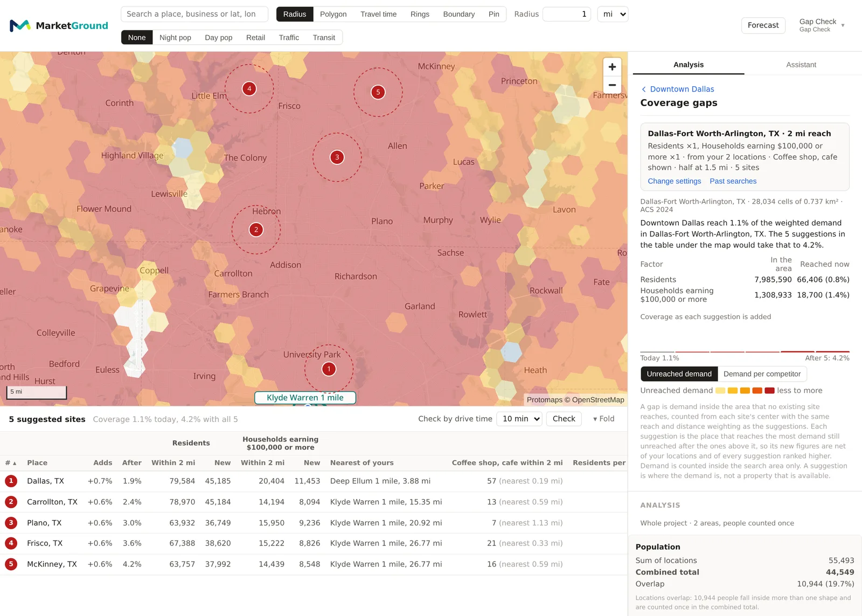Click the red badge 4 in Frisco row
This screenshot has height=616, width=862.
11,543
